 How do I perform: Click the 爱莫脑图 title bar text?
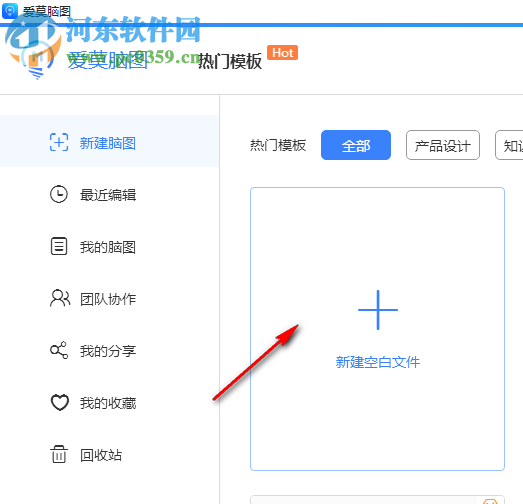(x=47, y=11)
